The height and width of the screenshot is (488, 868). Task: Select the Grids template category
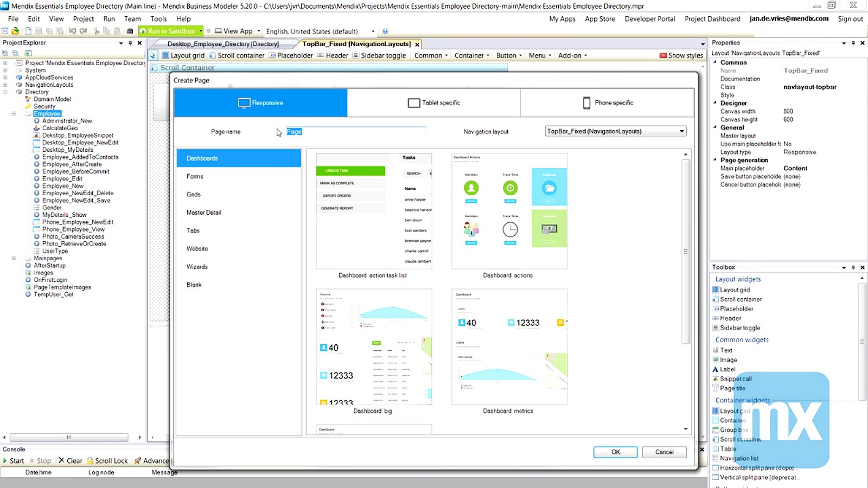pos(239,194)
